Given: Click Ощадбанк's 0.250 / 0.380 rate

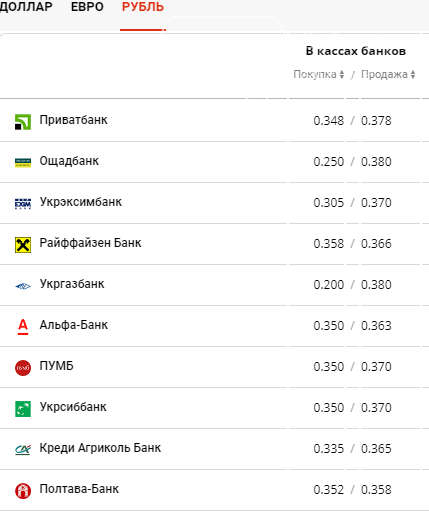Looking at the screenshot, I should 352,162.
